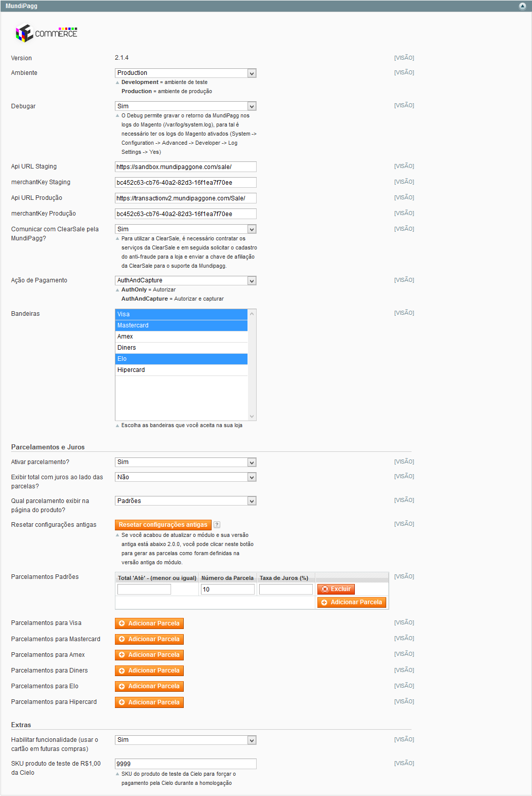Click Excluir to remove installment row

point(336,589)
